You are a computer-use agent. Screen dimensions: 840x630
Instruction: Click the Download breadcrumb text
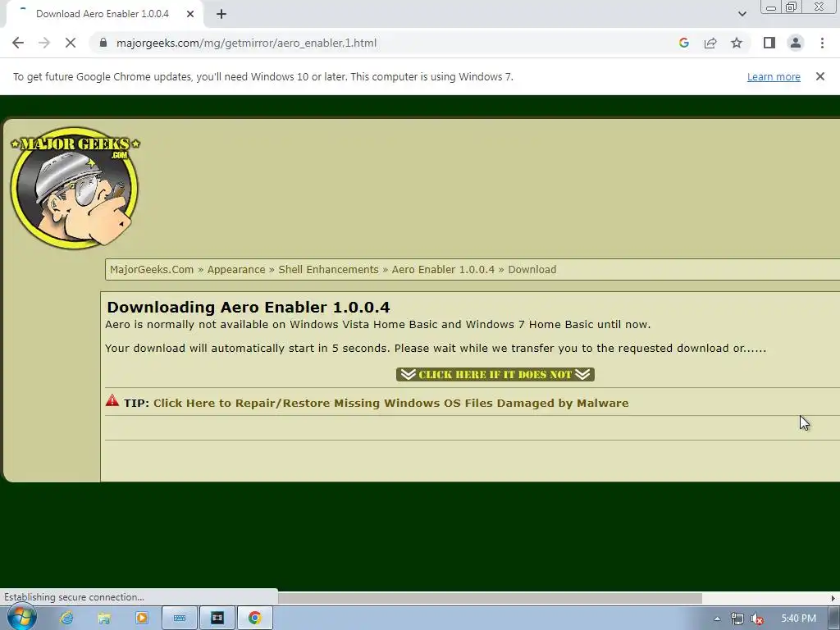[532, 269]
